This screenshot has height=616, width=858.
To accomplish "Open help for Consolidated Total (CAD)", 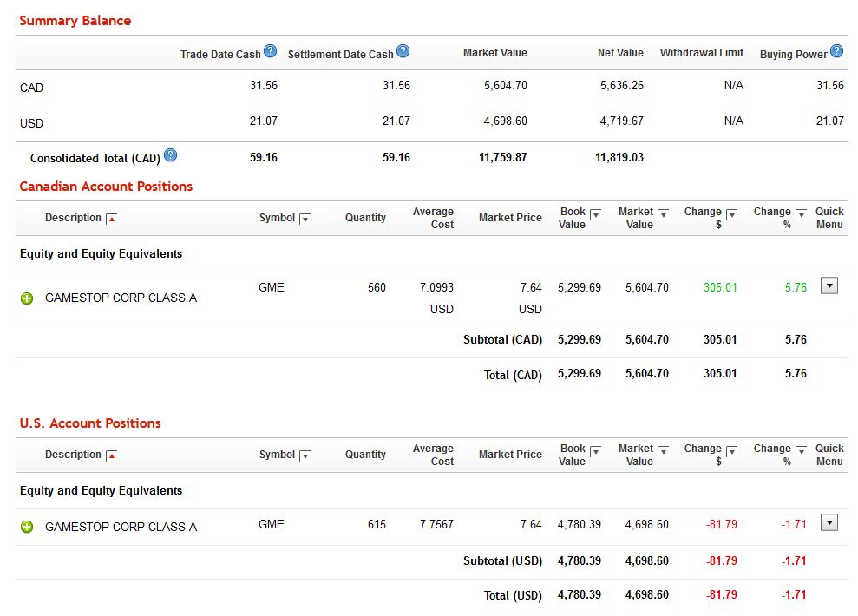I will click(170, 155).
